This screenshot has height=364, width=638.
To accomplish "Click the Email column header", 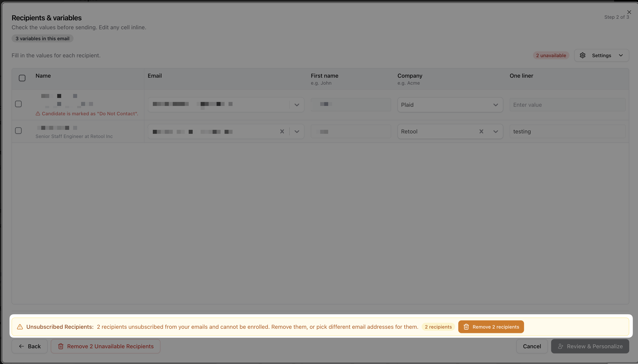I will (x=155, y=76).
